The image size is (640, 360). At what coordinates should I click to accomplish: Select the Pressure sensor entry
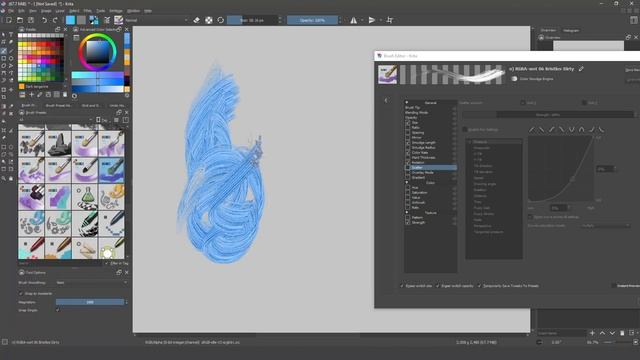[x=494, y=142]
